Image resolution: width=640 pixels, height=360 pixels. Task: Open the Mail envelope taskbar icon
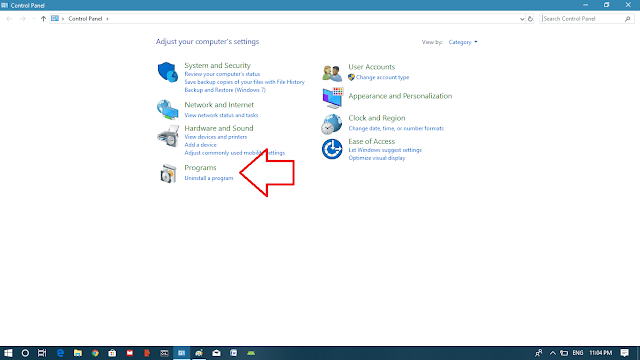[x=216, y=353]
